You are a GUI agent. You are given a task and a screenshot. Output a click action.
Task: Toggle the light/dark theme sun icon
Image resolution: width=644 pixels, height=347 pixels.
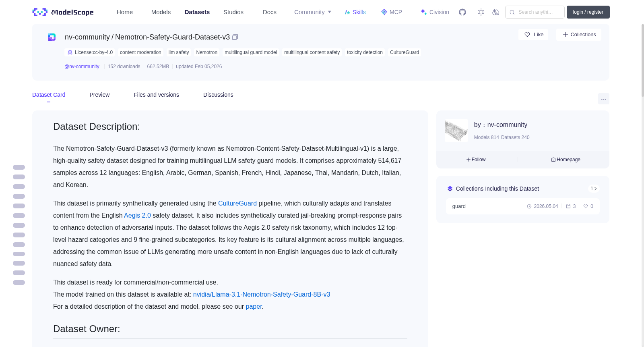point(481,12)
